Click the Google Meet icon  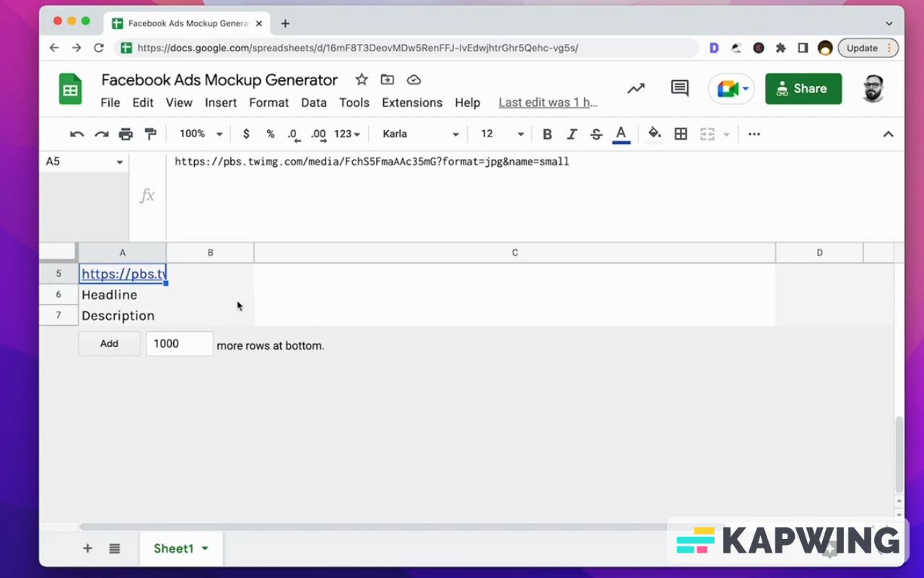coord(728,89)
